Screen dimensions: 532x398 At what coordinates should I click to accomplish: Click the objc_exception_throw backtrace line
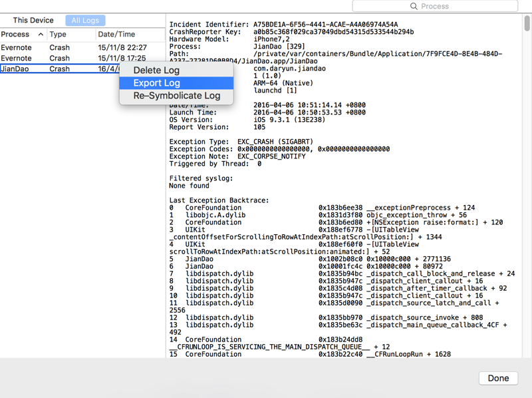point(318,215)
